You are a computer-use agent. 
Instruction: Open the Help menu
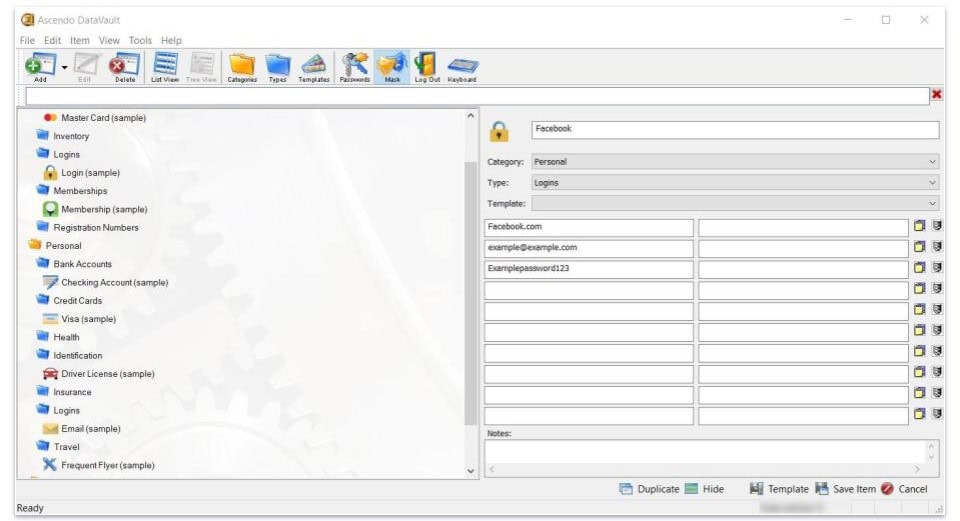[171, 40]
